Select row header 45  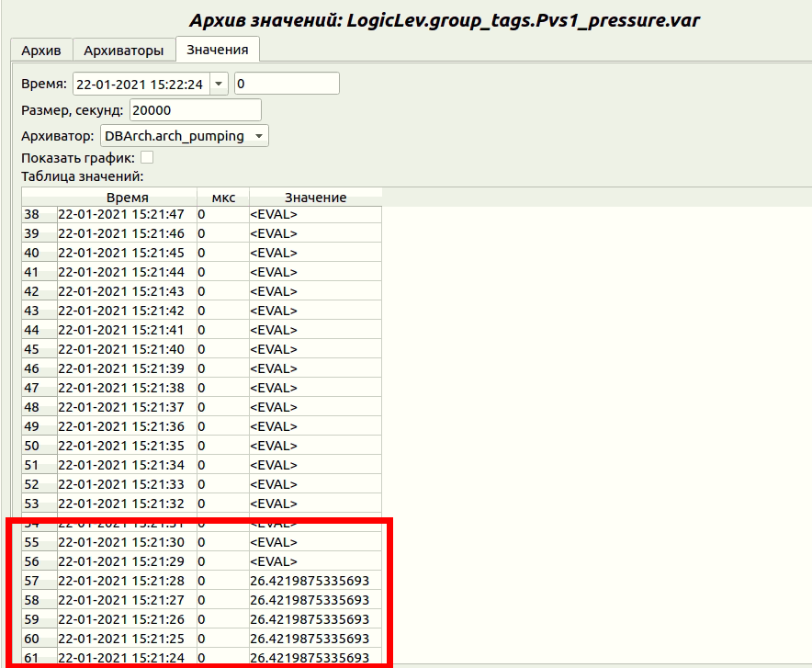click(x=32, y=349)
